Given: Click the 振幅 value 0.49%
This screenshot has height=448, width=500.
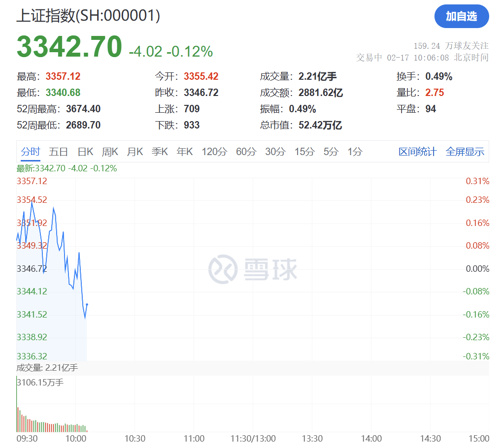Looking at the screenshot, I should click(302, 109).
